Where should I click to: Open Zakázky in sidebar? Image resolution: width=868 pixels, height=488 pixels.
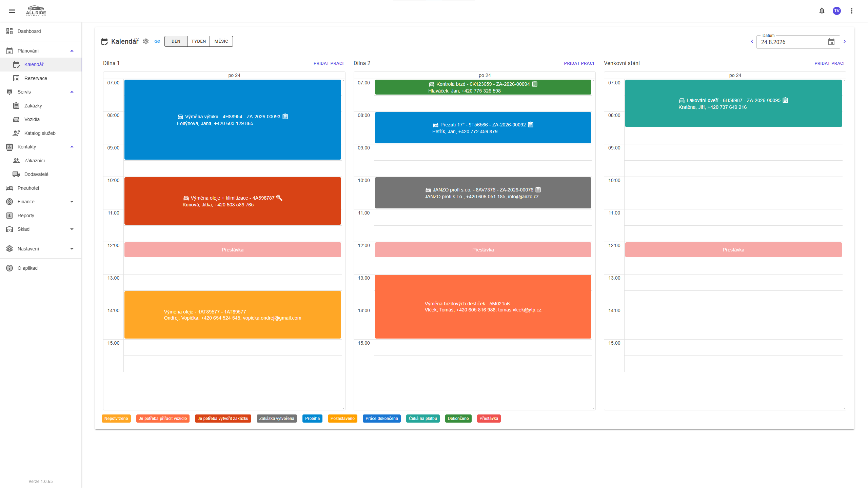point(41,106)
